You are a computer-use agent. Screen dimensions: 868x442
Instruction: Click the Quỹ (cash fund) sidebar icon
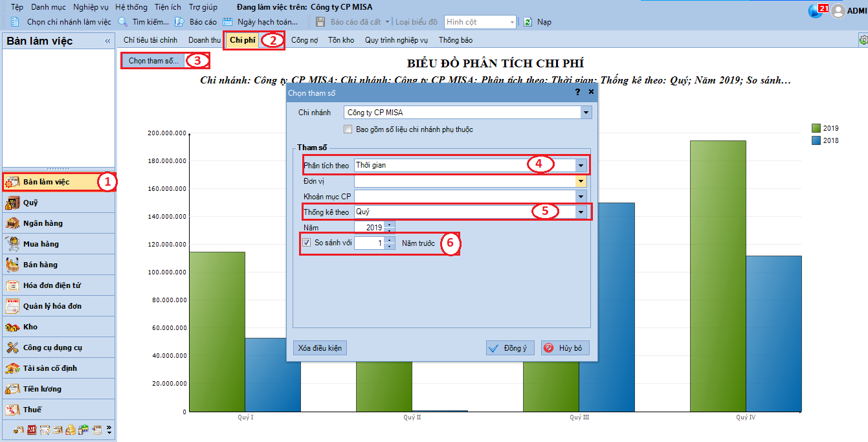12,203
